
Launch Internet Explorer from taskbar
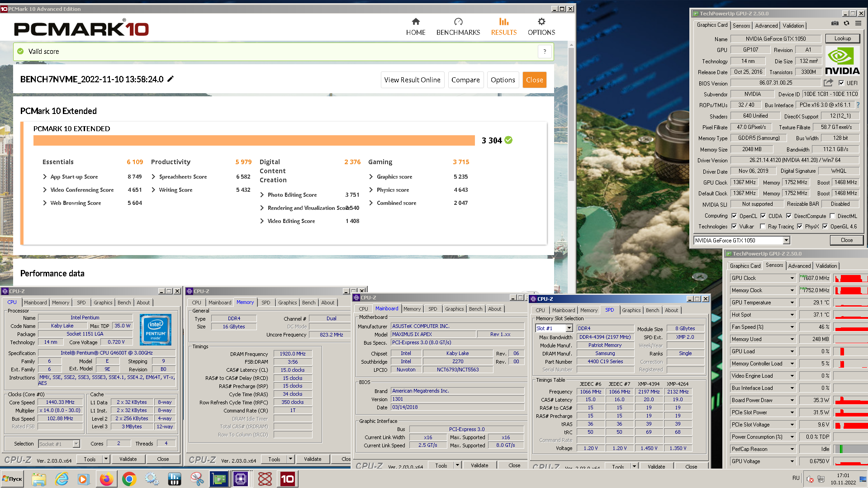click(x=62, y=479)
